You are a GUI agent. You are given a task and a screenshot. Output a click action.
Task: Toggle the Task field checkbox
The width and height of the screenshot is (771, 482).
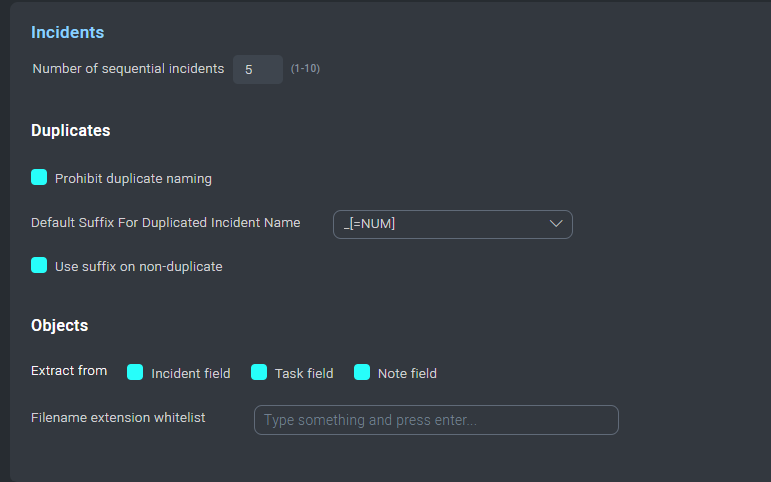[x=259, y=372]
